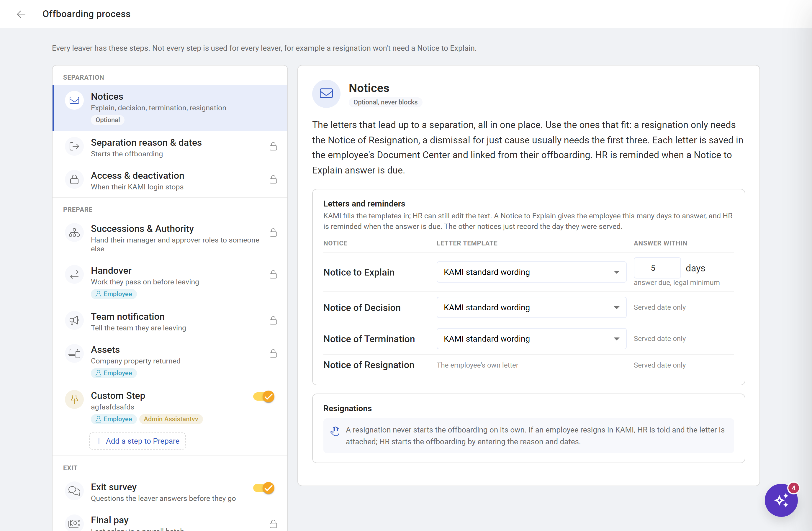Viewport: 812px width, 531px height.
Task: Click the Resignations hand info icon
Action: [x=335, y=431]
